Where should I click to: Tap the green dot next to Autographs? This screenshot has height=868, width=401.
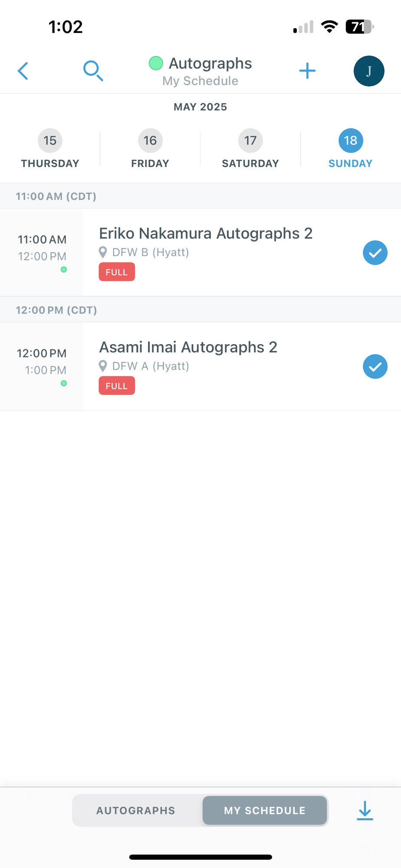point(156,63)
